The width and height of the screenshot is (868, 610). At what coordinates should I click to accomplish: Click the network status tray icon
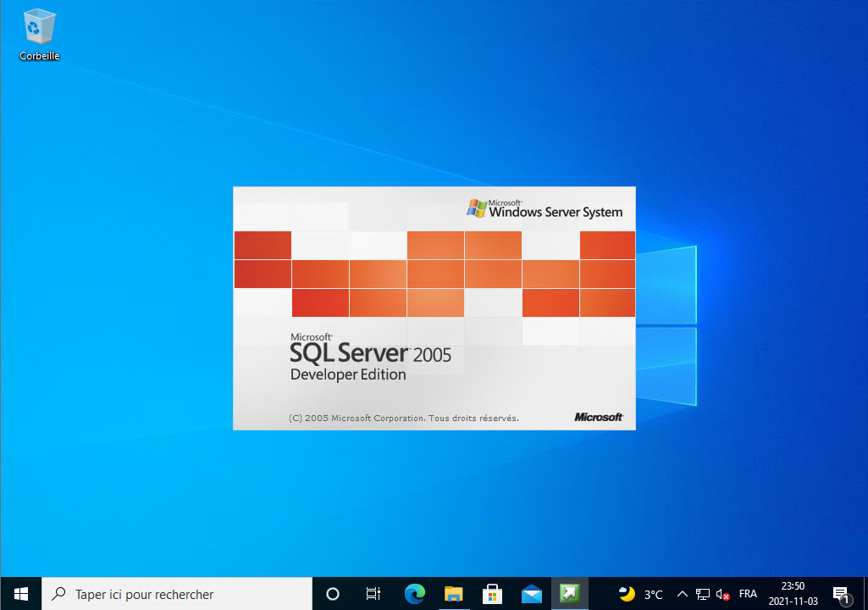tap(703, 594)
